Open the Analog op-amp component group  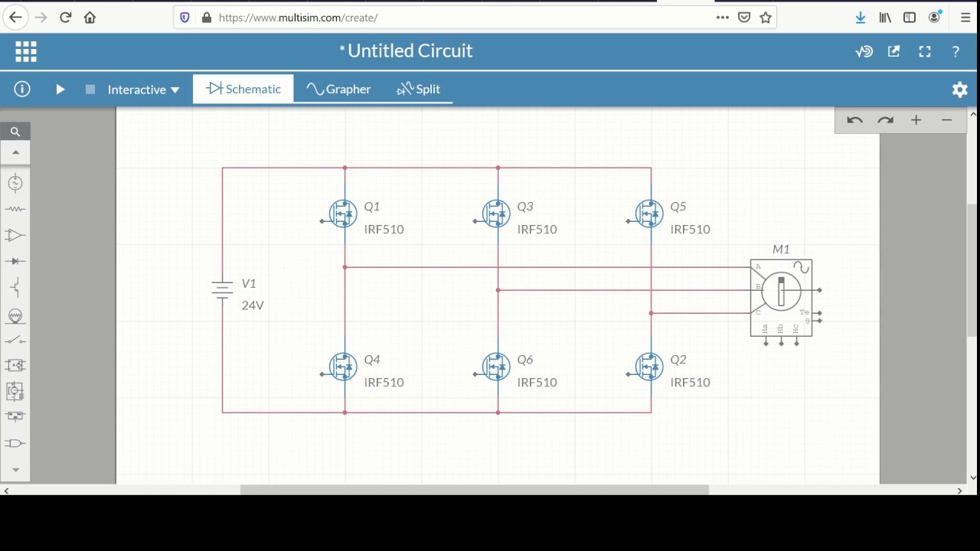coord(15,235)
